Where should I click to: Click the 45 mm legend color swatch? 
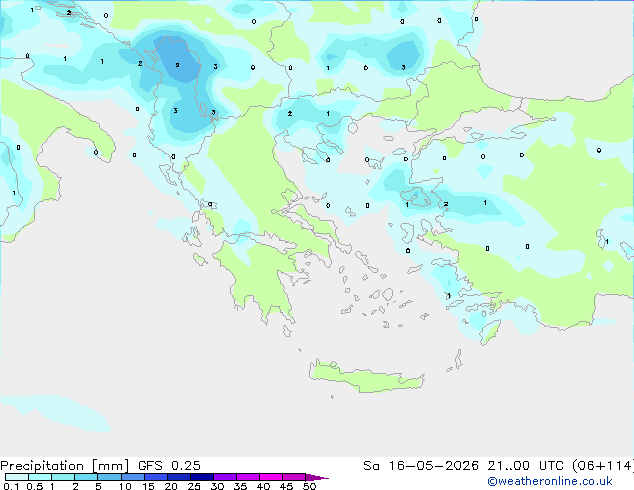click(294, 477)
